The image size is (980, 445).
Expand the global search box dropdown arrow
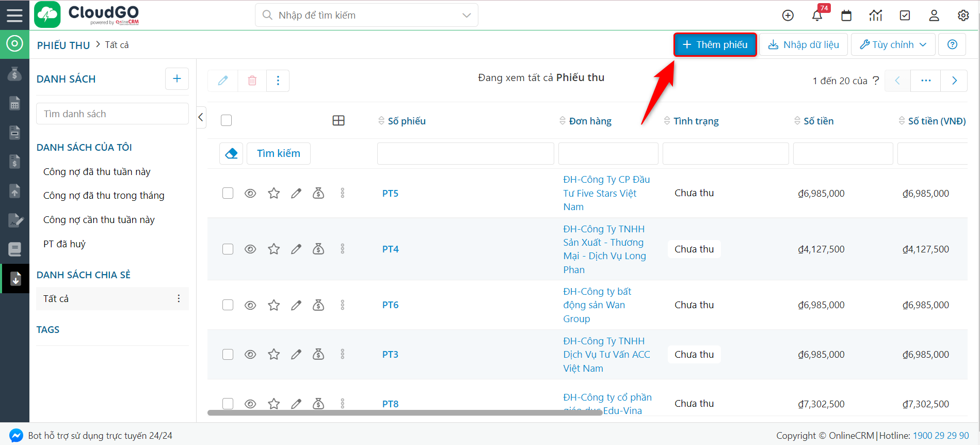[467, 15]
